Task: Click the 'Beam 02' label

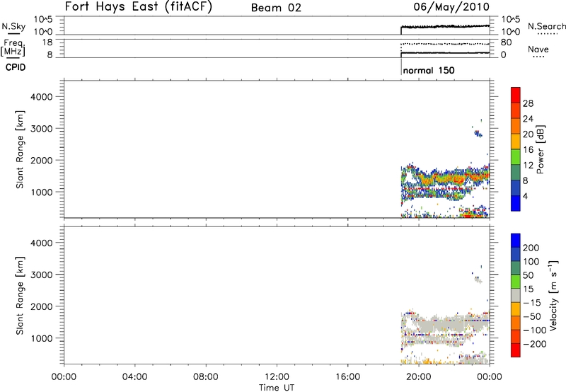Action: [x=276, y=8]
